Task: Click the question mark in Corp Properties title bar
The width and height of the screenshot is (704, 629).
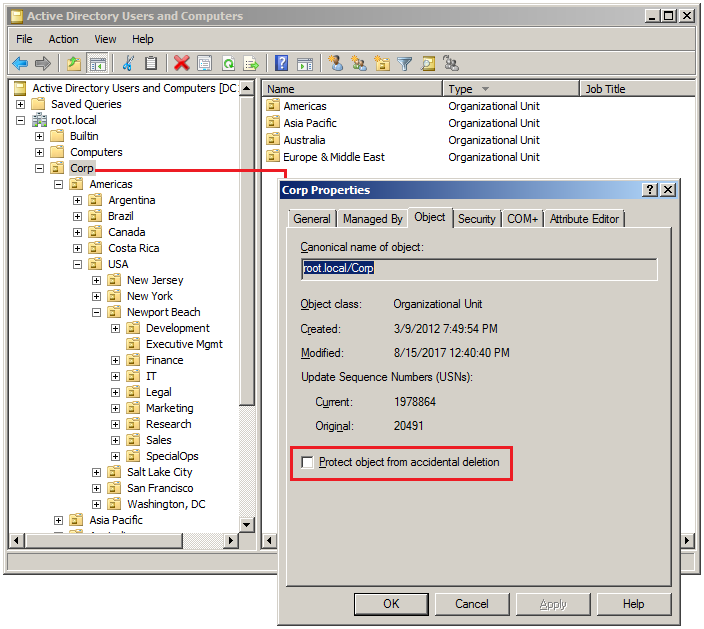Action: click(x=650, y=190)
